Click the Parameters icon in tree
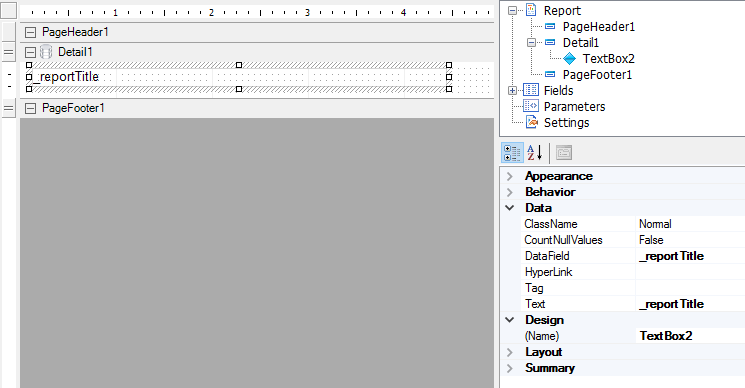745x388 pixels. pos(531,106)
